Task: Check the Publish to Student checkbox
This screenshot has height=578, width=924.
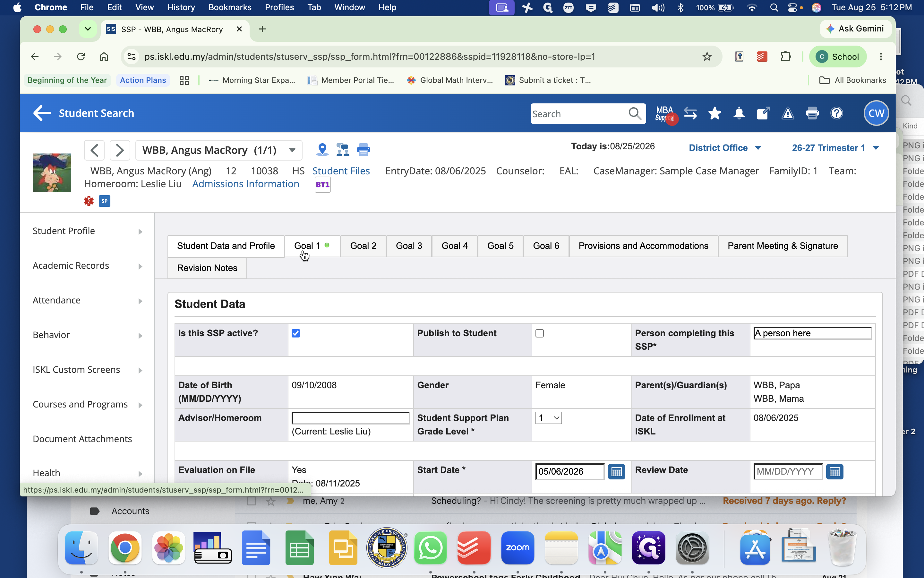Action: (x=540, y=333)
